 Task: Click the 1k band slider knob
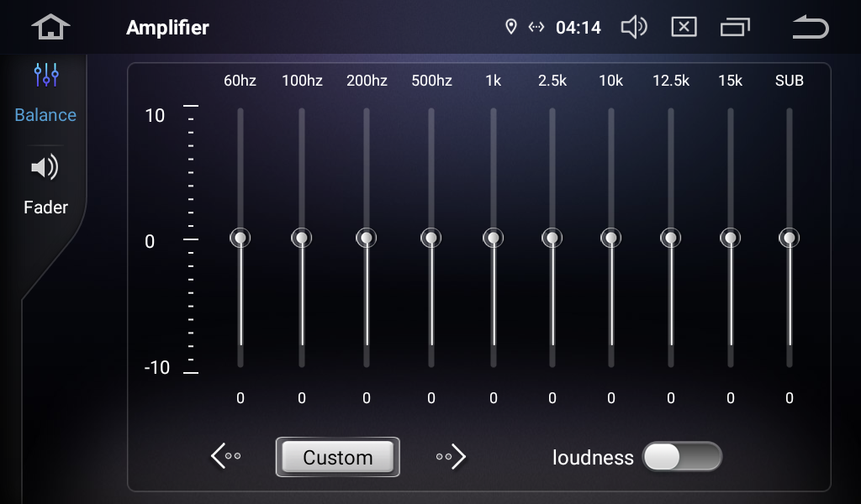(494, 239)
